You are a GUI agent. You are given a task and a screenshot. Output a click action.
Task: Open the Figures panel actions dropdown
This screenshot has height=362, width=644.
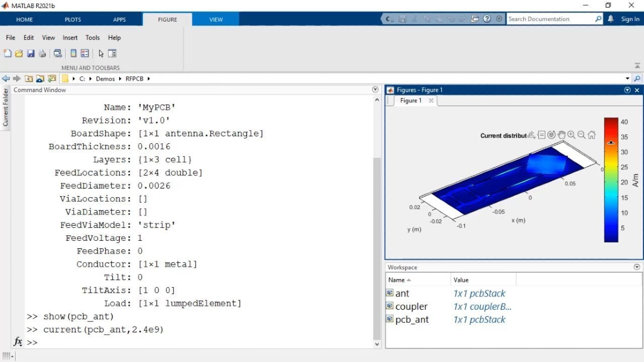tap(627, 90)
